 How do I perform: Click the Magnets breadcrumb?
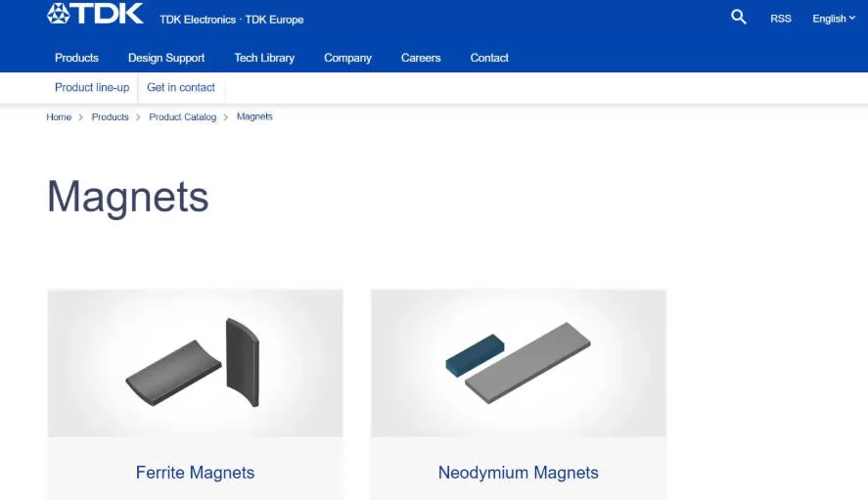point(254,116)
